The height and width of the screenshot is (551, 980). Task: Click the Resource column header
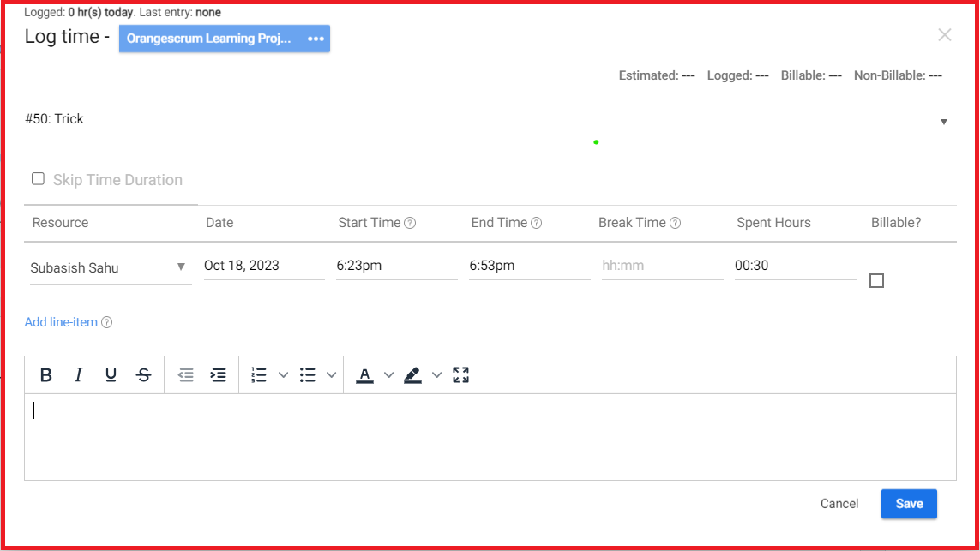tap(60, 223)
